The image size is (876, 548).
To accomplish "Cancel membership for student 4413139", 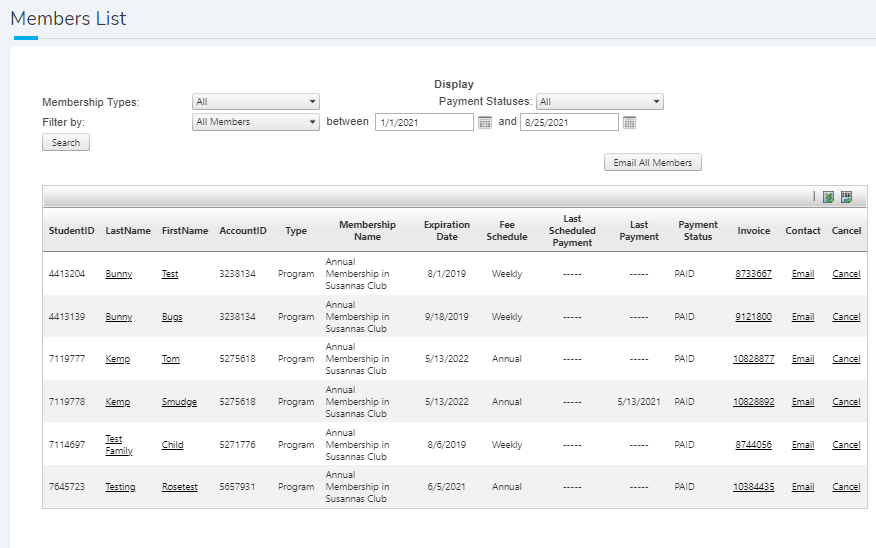I will [846, 317].
